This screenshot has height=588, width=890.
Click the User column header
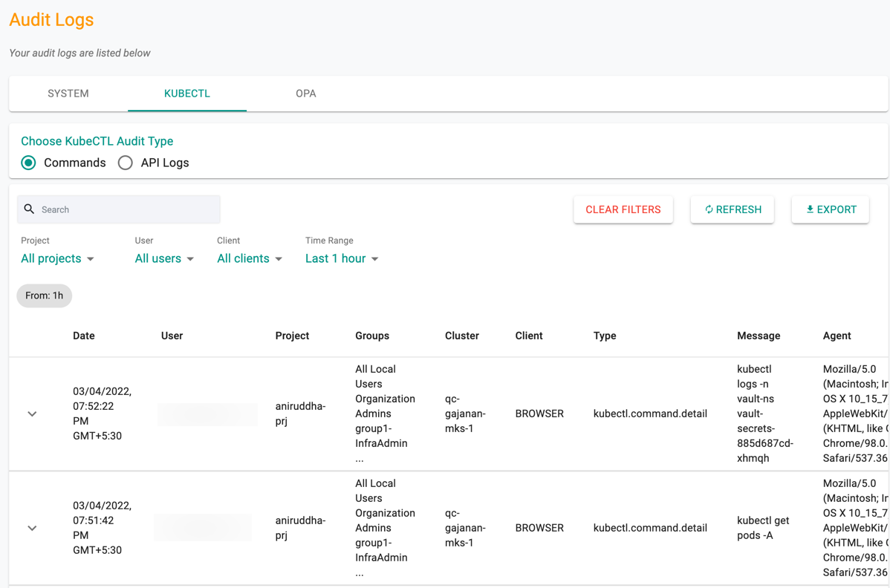tap(172, 336)
